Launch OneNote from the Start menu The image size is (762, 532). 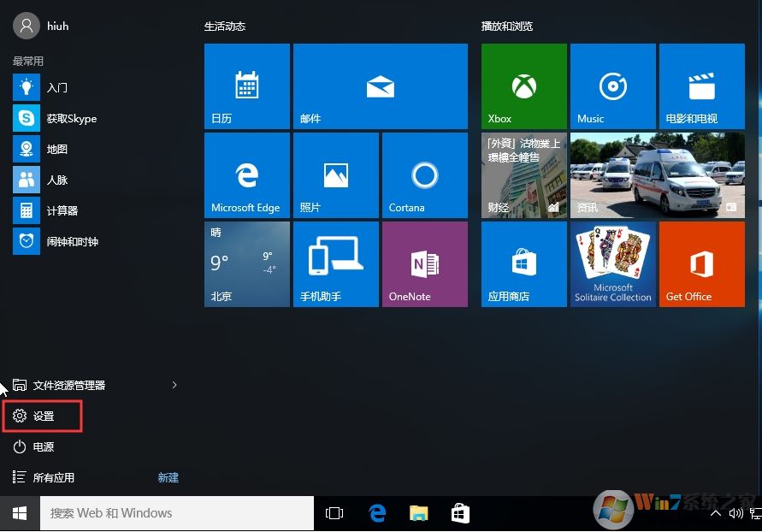(x=424, y=263)
